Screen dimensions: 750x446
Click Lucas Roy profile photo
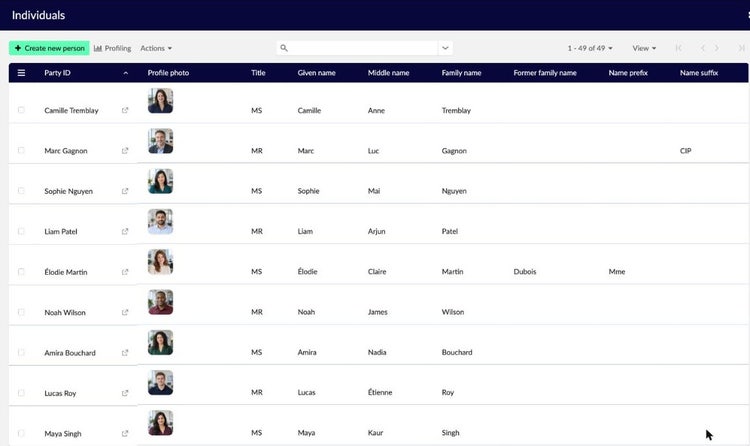160,382
